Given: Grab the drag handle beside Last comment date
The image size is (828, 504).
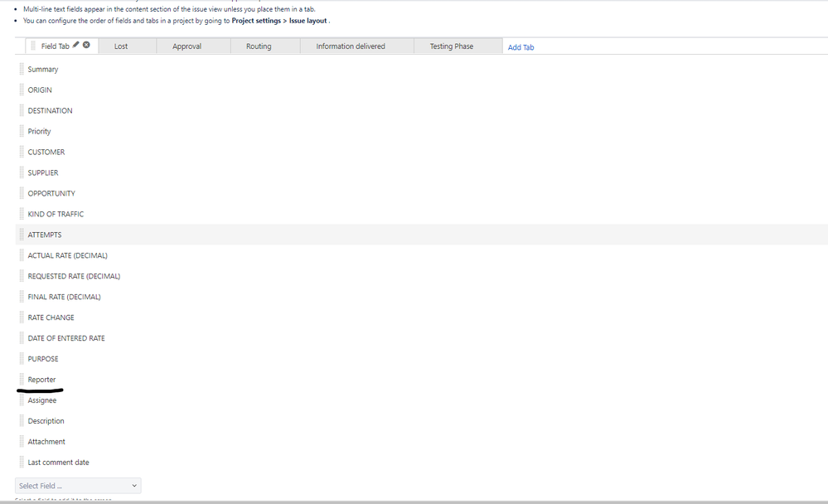Looking at the screenshot, I should click(x=22, y=463).
